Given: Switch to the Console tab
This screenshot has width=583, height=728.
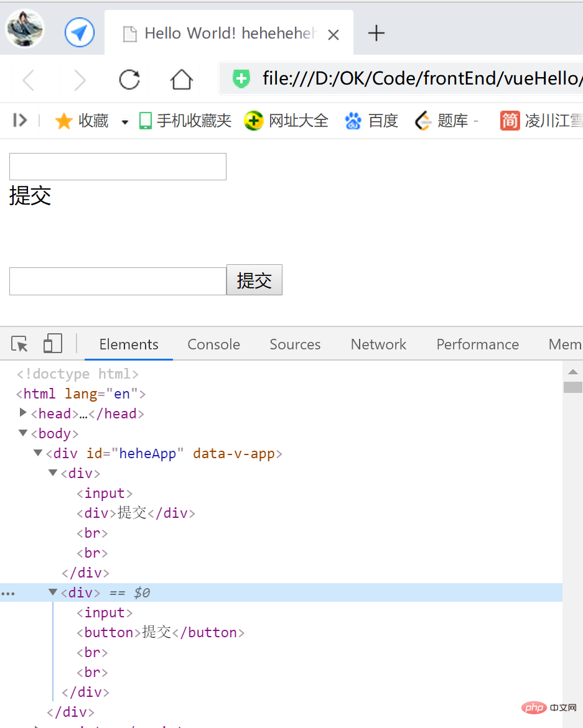Looking at the screenshot, I should pos(213,344).
